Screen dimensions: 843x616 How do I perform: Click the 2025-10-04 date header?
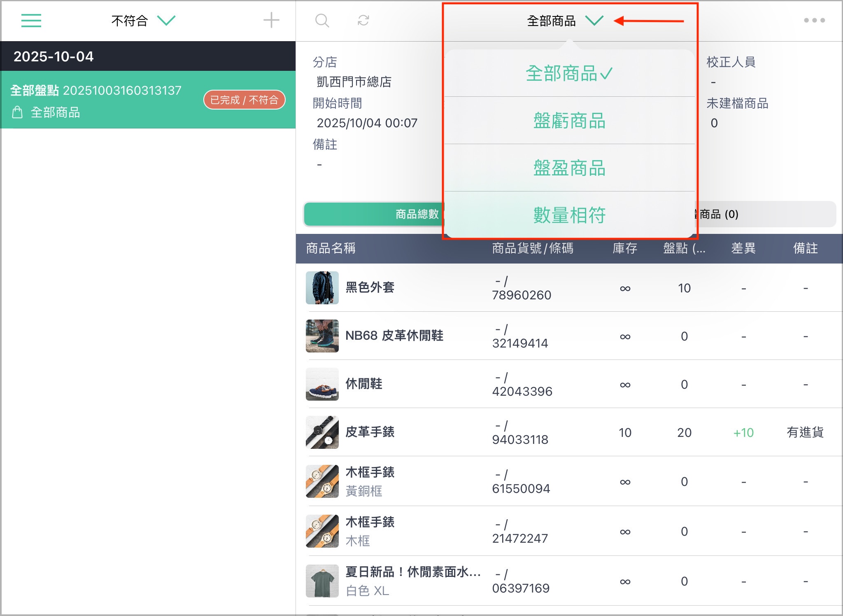148,56
